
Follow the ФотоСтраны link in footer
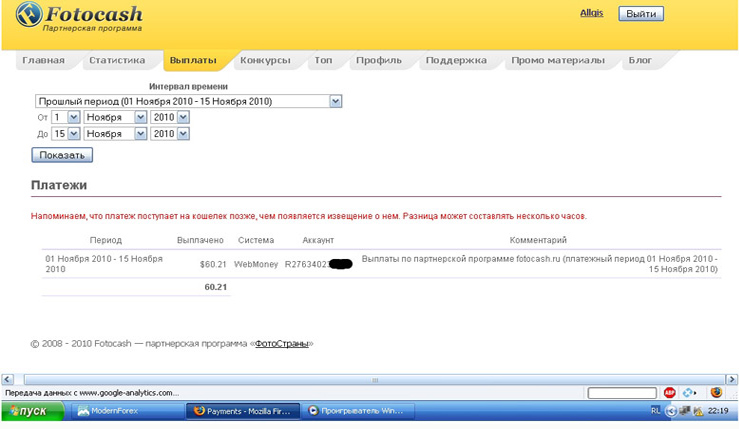coord(282,344)
